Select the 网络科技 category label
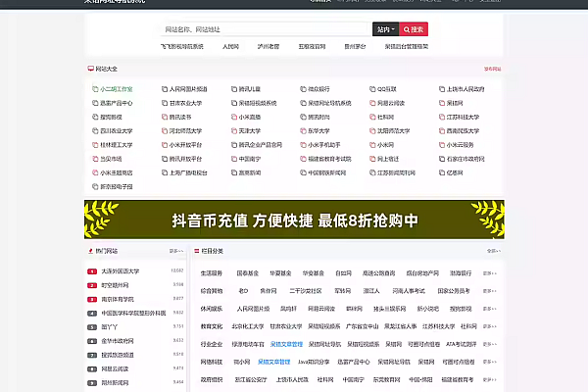Viewport: 588px width, 392px height. [212, 362]
